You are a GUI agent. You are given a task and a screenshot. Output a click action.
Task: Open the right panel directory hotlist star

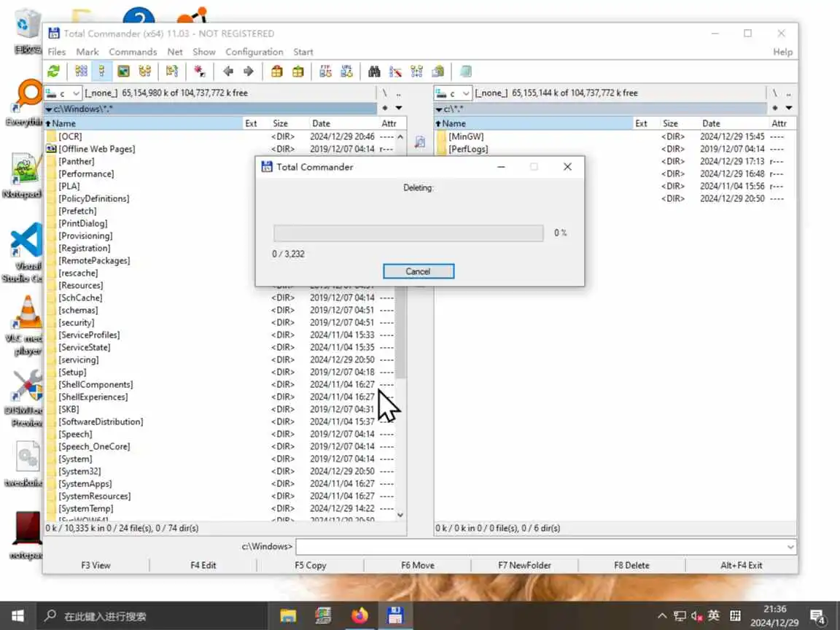click(774, 108)
